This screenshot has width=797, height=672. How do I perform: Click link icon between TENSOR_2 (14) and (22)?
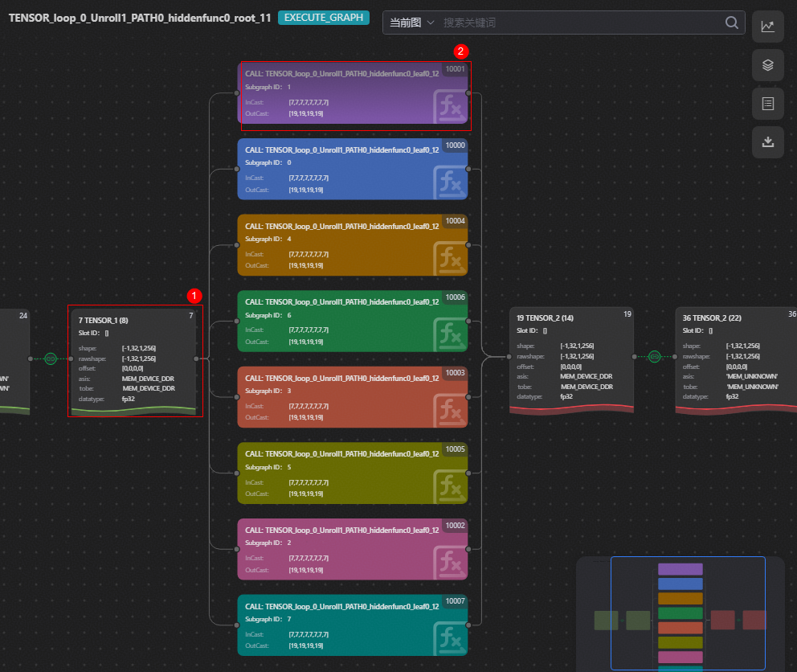tap(654, 356)
